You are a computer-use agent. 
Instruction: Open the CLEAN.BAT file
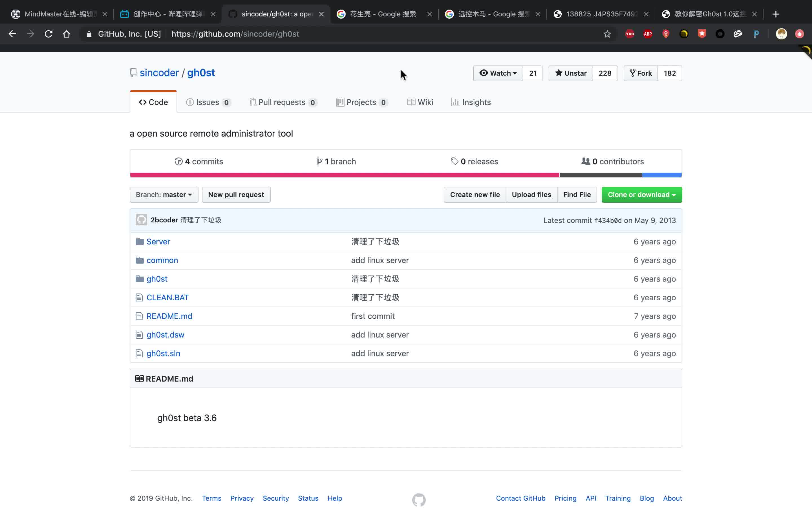(x=168, y=298)
